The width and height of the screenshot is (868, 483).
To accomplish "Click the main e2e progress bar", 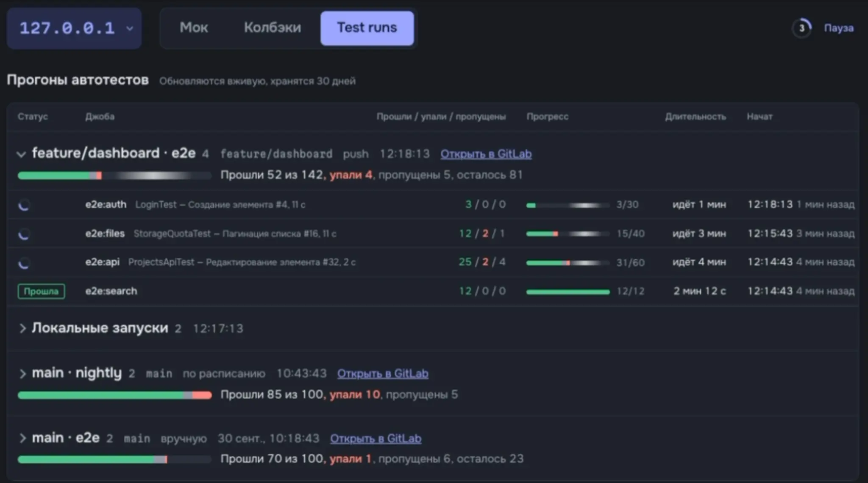I will pyautogui.click(x=114, y=460).
